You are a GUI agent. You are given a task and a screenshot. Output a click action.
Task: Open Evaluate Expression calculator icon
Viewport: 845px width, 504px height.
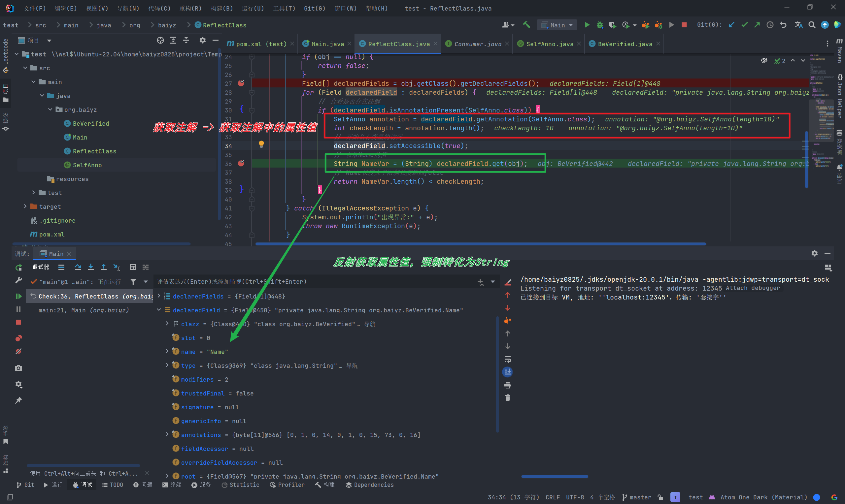[x=132, y=267]
